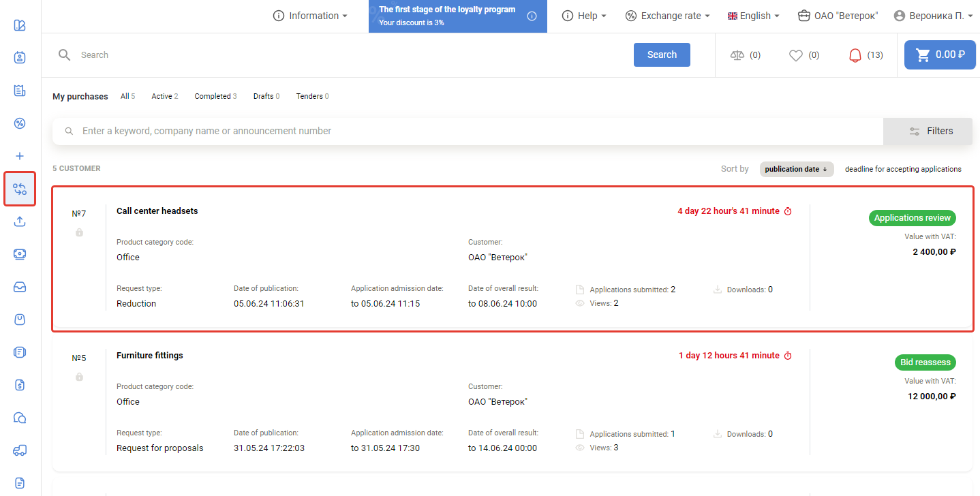
Task: Toggle sort by publication date
Action: [x=797, y=169]
